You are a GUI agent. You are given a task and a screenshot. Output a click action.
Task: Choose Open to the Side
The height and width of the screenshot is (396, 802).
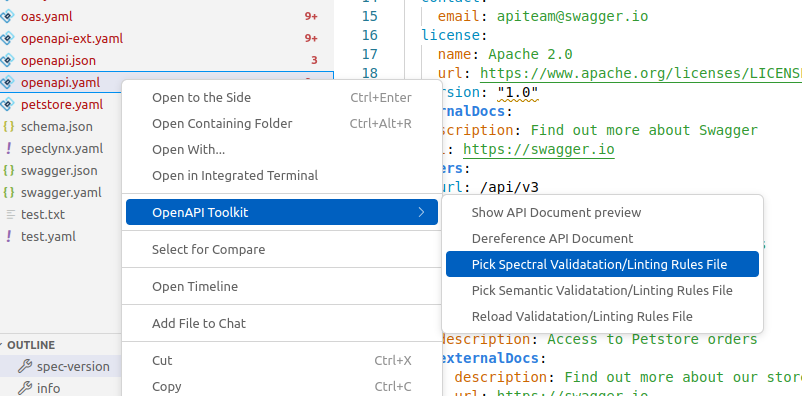click(x=282, y=98)
